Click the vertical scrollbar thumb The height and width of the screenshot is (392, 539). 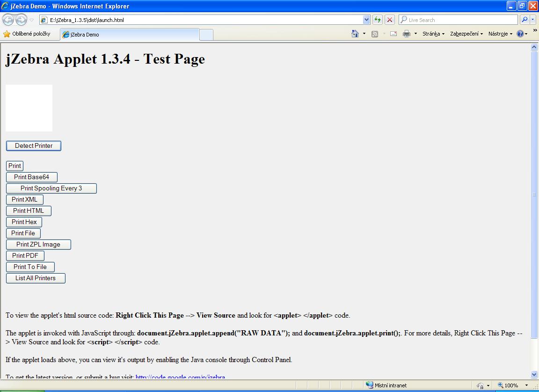[534, 195]
